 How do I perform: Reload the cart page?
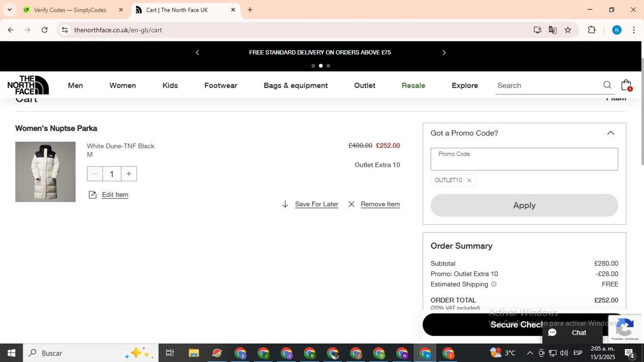45,30
